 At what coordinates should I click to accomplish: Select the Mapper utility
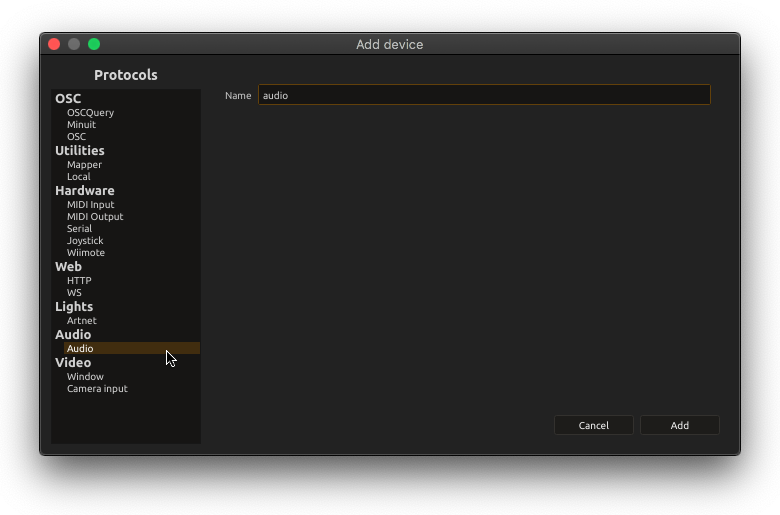(84, 164)
